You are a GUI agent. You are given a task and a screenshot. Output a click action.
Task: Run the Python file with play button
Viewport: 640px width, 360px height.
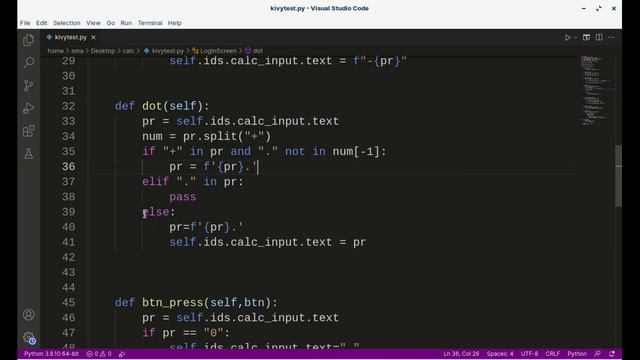(567, 37)
